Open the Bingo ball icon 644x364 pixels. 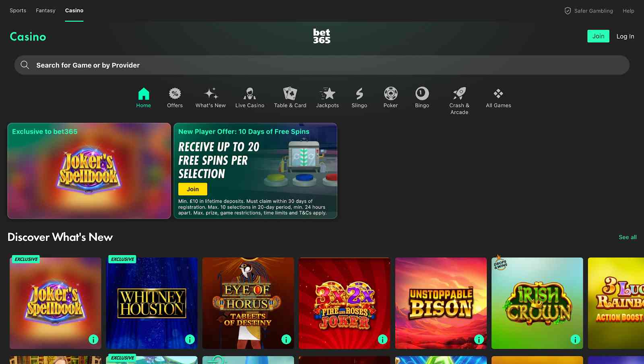click(x=422, y=94)
